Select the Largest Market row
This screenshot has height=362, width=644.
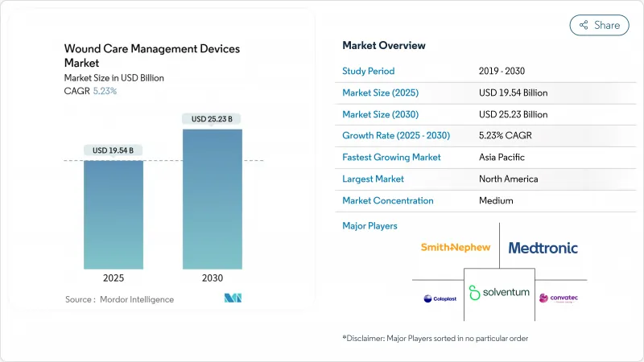[x=485, y=179]
